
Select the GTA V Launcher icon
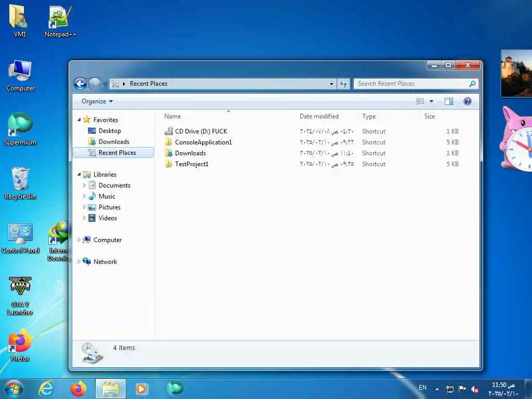pos(20,295)
